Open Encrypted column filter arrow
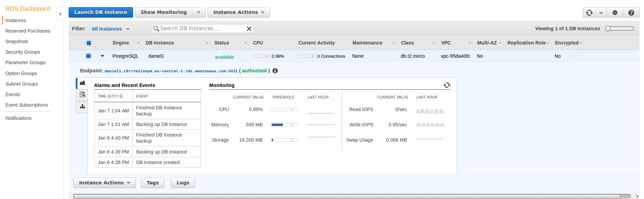 580,43
